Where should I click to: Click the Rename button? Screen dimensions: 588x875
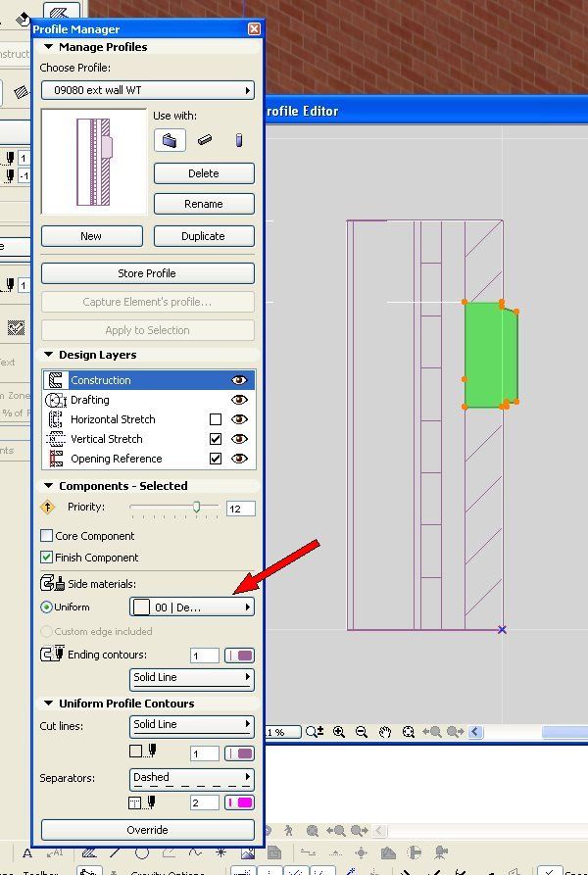click(x=204, y=204)
